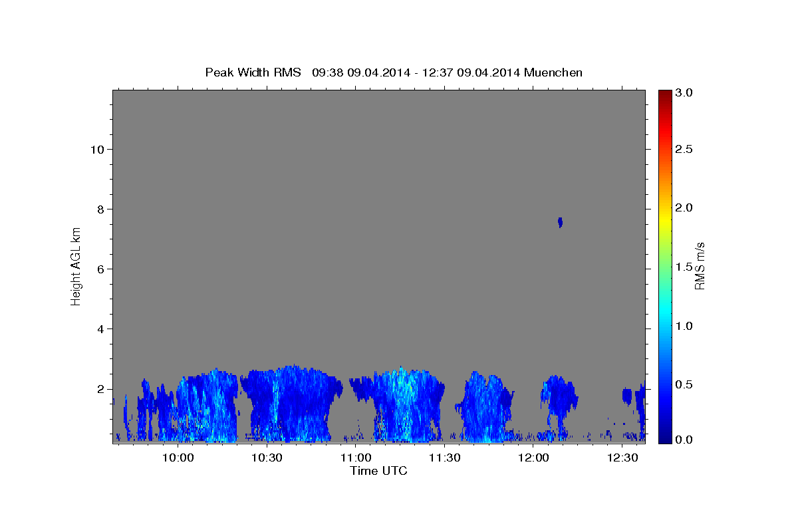Click the 11:30 time tick label
This screenshot has width=798, height=532.
coord(445,458)
